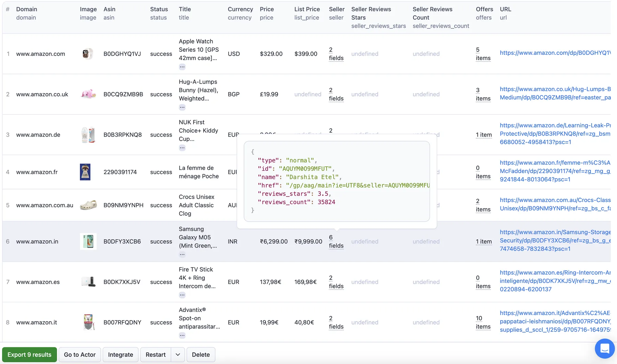The width and height of the screenshot is (617, 364).
Task: Expand the Samsung Galaxy M05 title ellipsis
Action: pyautogui.click(x=182, y=254)
